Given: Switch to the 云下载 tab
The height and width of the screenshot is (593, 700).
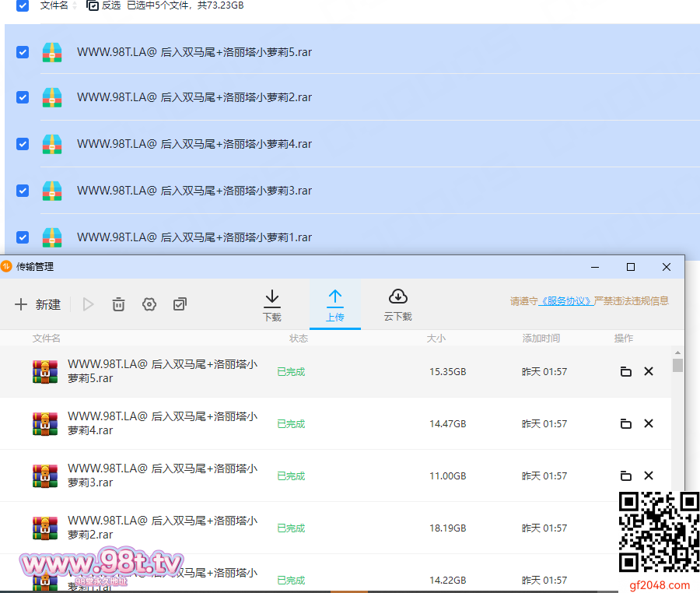Looking at the screenshot, I should 397,305.
